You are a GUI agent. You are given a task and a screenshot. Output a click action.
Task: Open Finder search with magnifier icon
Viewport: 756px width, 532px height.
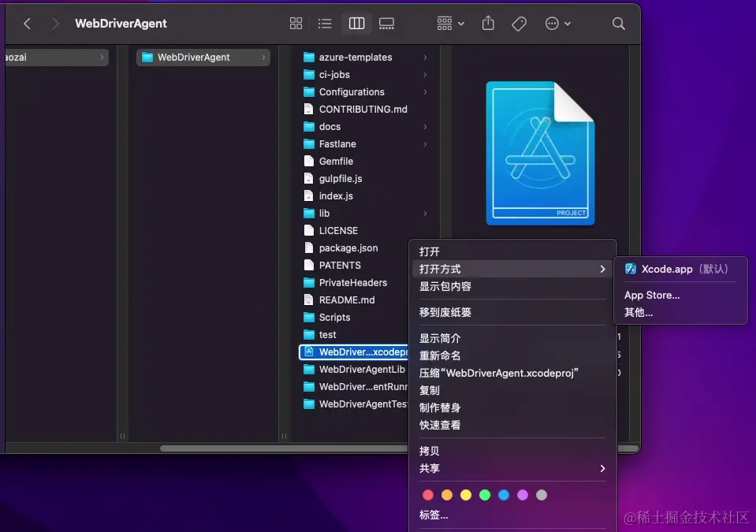point(618,24)
